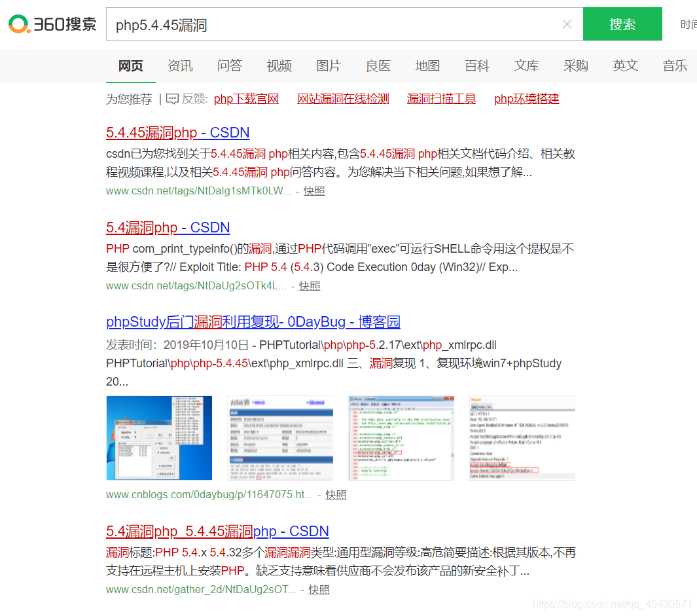Open 快照 for the gather_2d result

coord(319,589)
